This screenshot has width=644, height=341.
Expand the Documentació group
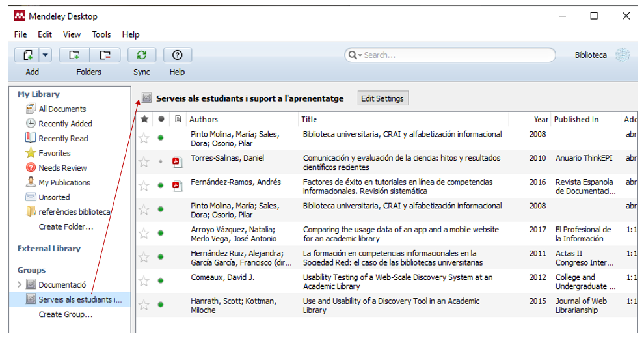point(20,284)
